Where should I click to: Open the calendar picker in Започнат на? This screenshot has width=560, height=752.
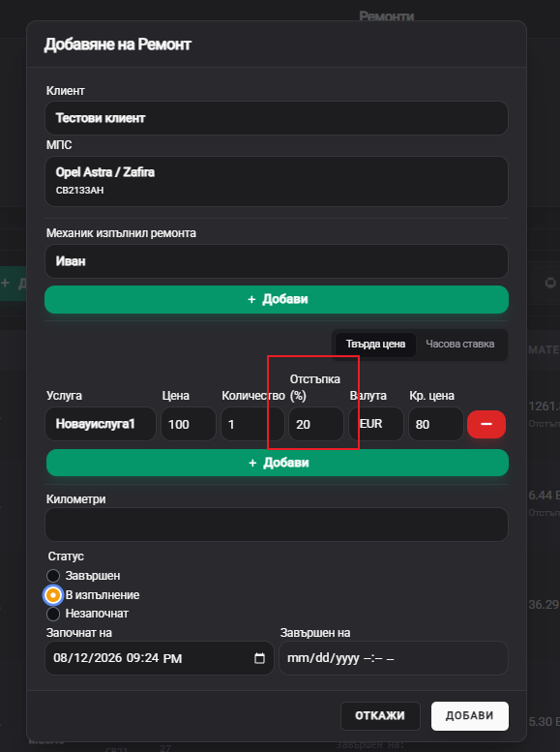(259, 658)
